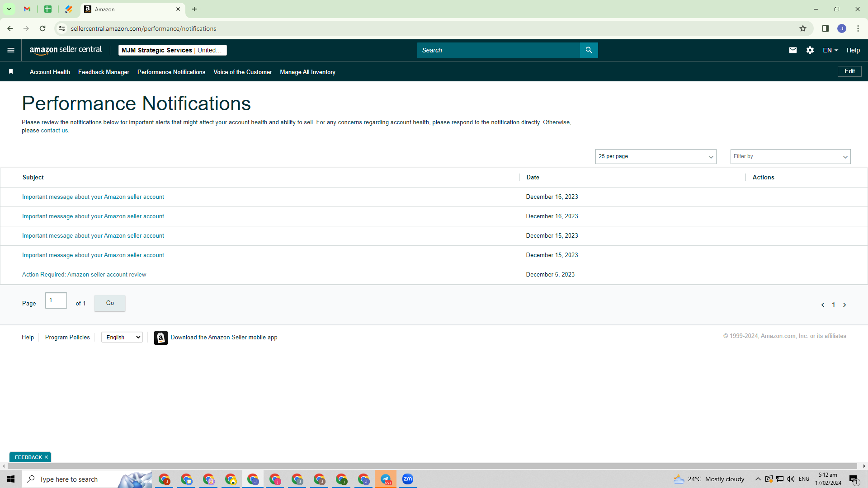Go to Performance Notifications menu item
The image size is (868, 488).
(171, 72)
